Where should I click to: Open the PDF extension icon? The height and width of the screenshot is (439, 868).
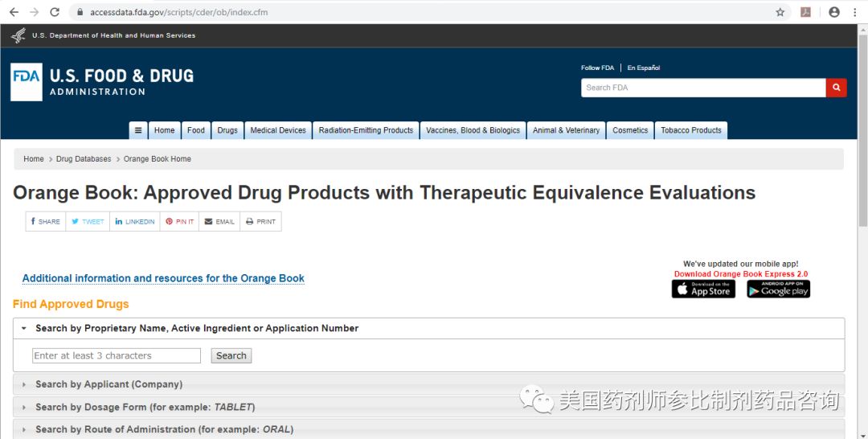(x=806, y=12)
